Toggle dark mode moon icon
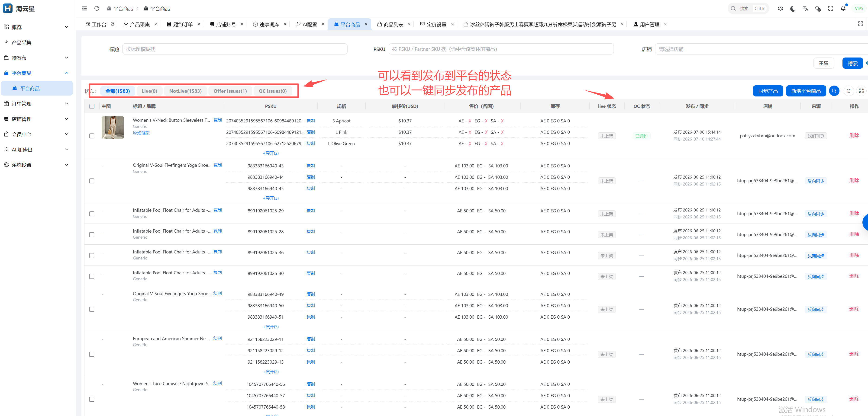The width and height of the screenshot is (868, 416). pos(793,8)
